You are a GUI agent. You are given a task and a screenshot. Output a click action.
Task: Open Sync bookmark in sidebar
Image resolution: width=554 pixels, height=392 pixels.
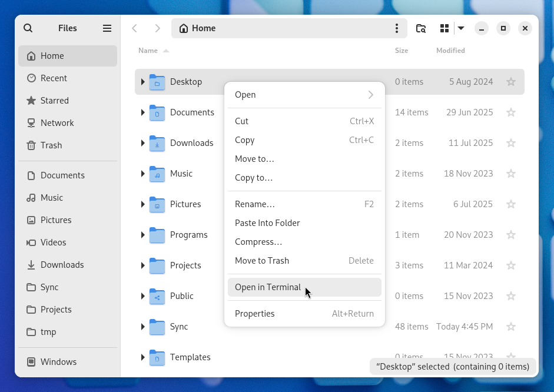point(68,287)
